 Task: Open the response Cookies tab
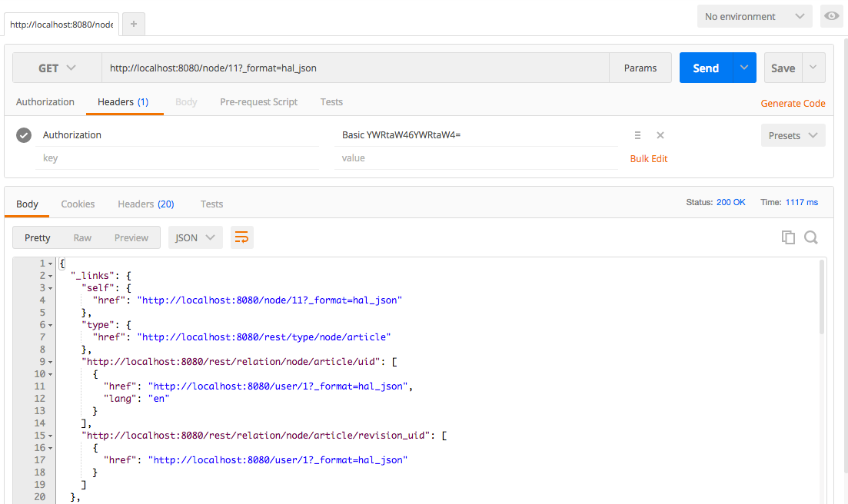point(78,204)
